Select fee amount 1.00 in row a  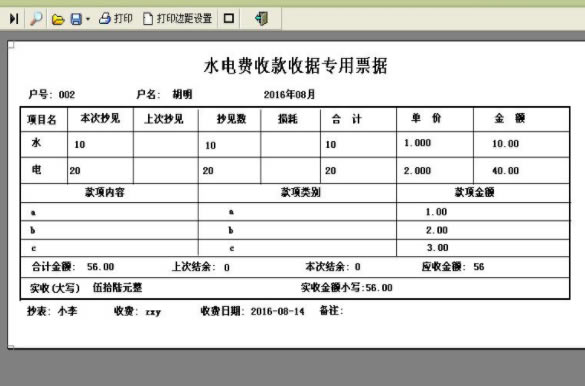click(436, 212)
